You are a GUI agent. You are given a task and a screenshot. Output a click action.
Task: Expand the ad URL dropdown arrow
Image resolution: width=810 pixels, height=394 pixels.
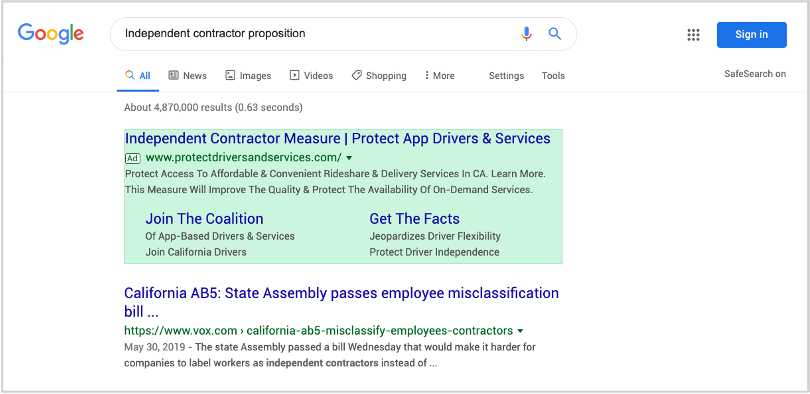coord(349,157)
